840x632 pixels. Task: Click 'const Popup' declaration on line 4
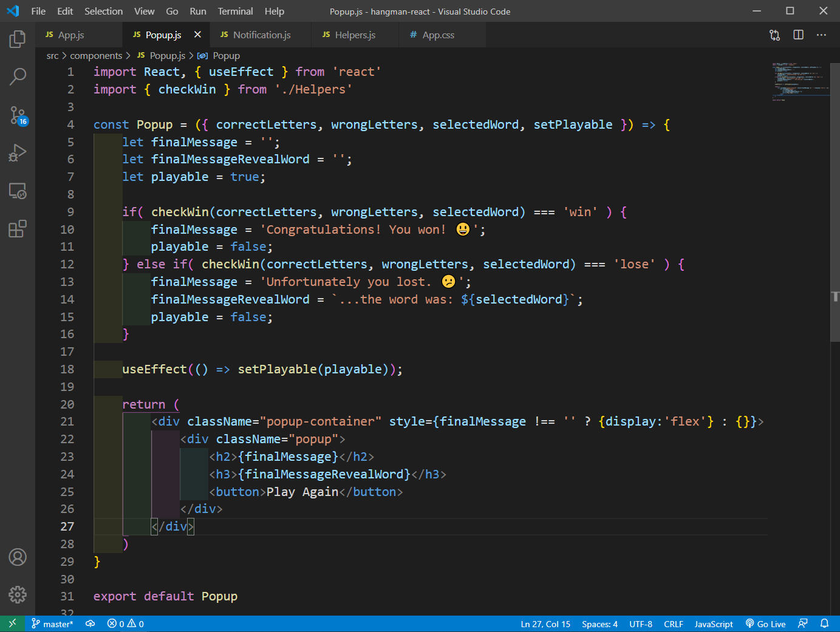tap(133, 124)
